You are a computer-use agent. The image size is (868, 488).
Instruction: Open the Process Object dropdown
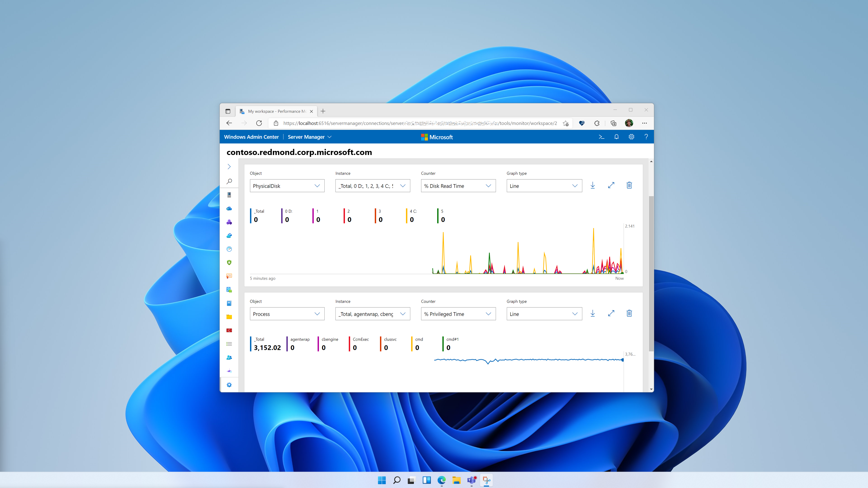click(x=287, y=314)
